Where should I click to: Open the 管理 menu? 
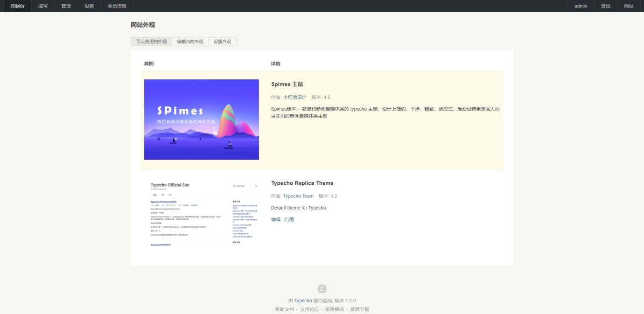pos(66,6)
